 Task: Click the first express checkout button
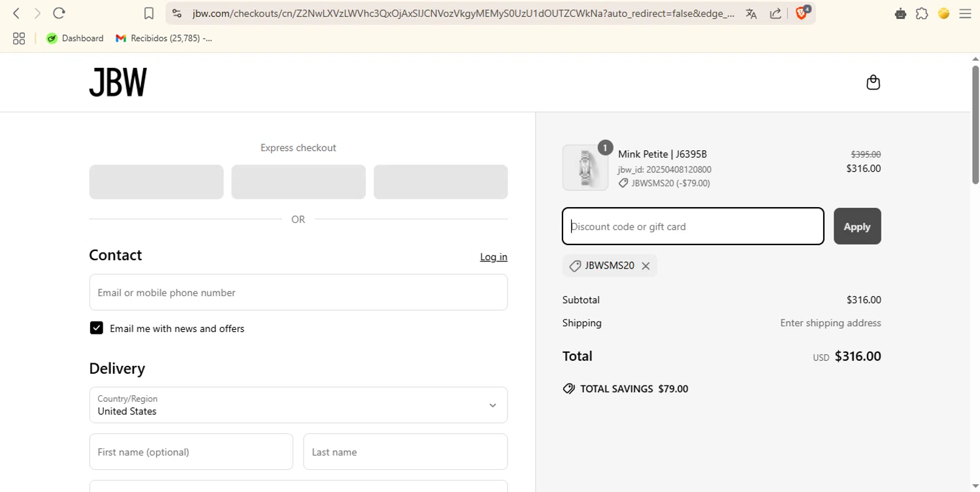click(156, 182)
